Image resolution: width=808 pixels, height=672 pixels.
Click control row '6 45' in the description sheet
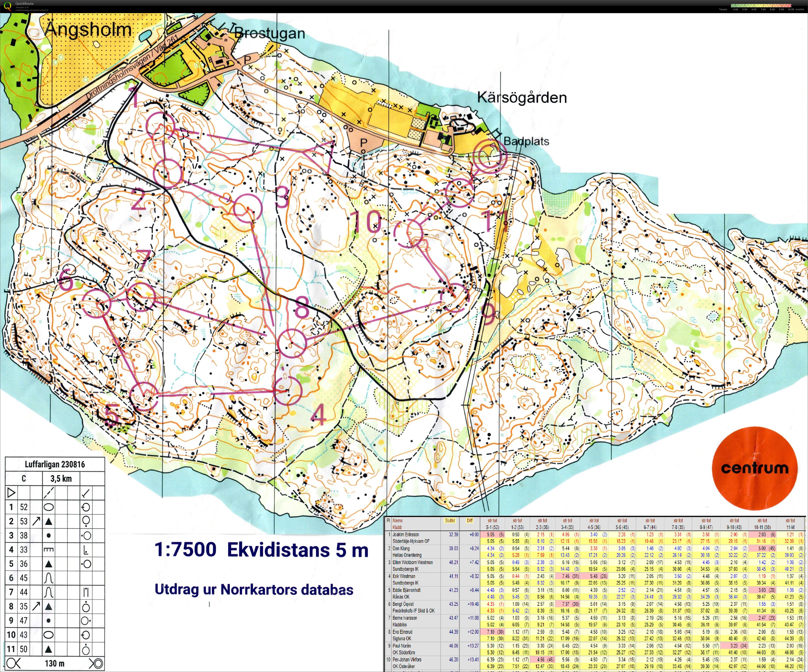click(55, 578)
